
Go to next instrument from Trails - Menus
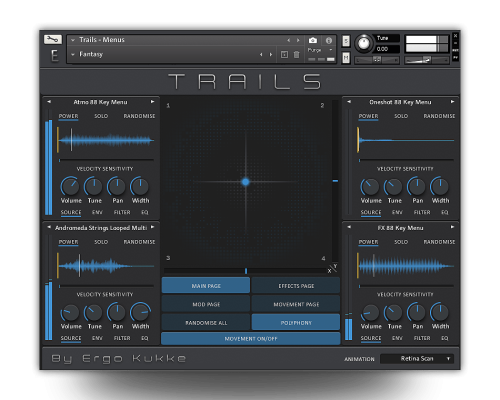pos(298,40)
